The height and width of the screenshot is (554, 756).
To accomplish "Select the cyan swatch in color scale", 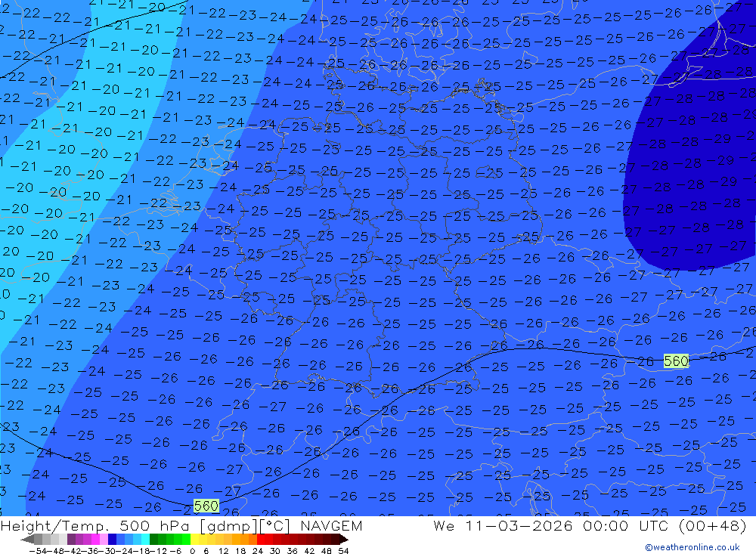I will [x=145, y=540].
